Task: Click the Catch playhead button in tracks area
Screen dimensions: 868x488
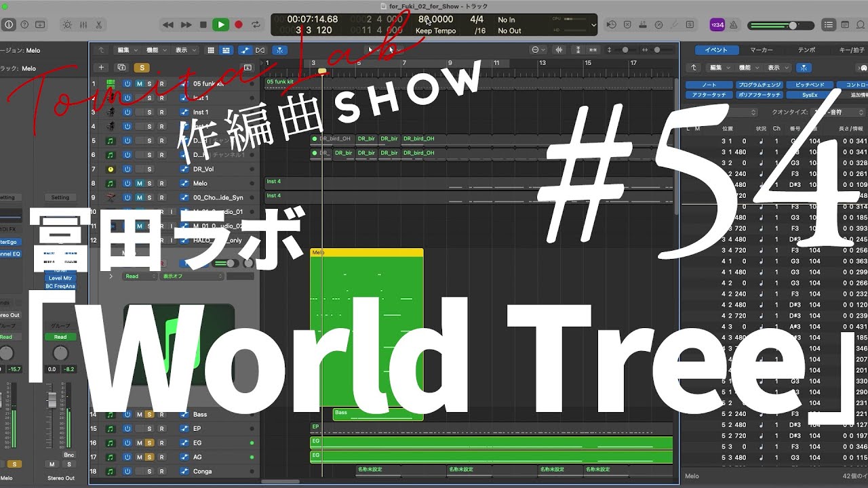Action: (279, 49)
